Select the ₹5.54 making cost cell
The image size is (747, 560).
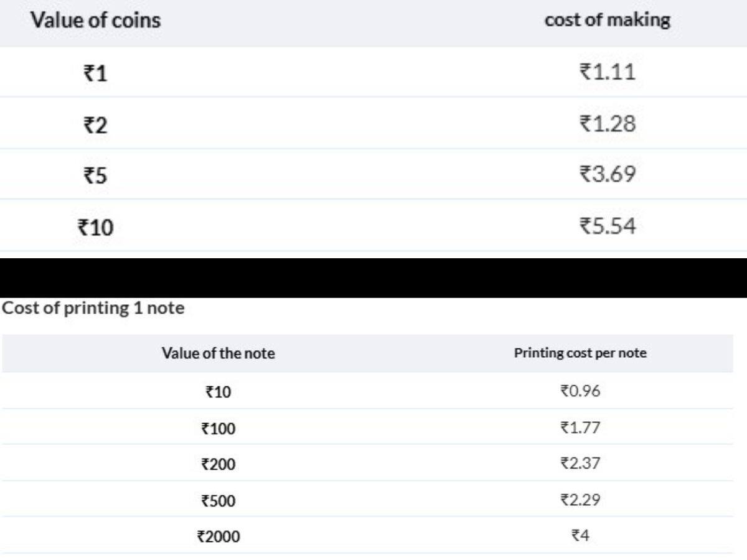point(607,226)
